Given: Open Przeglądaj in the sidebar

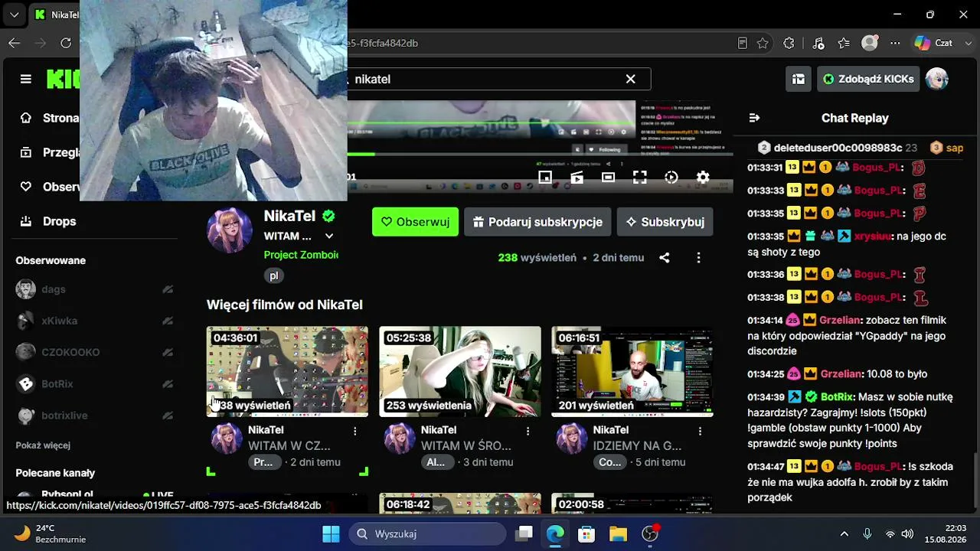Looking at the screenshot, I should click(49, 152).
